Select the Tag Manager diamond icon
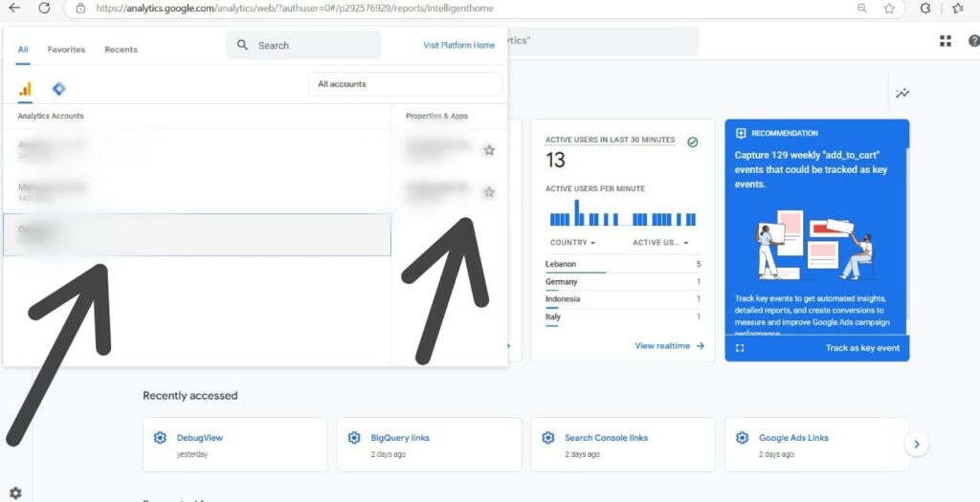The height and width of the screenshot is (502, 980). 58,89
